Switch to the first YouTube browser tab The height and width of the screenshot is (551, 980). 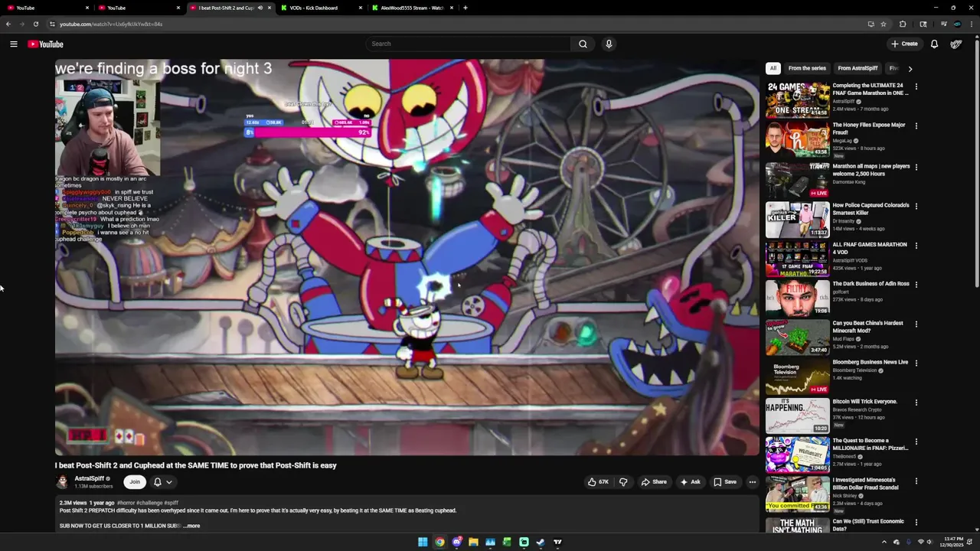[x=46, y=8]
